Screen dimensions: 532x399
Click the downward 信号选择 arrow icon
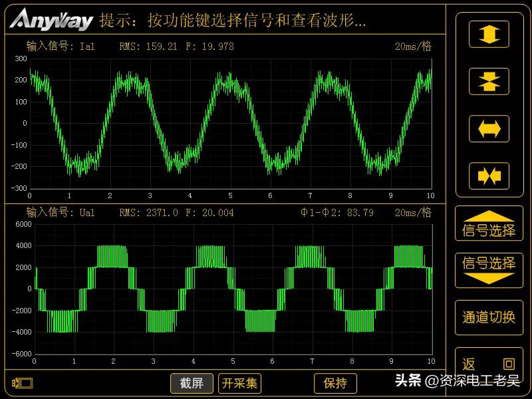click(x=489, y=269)
